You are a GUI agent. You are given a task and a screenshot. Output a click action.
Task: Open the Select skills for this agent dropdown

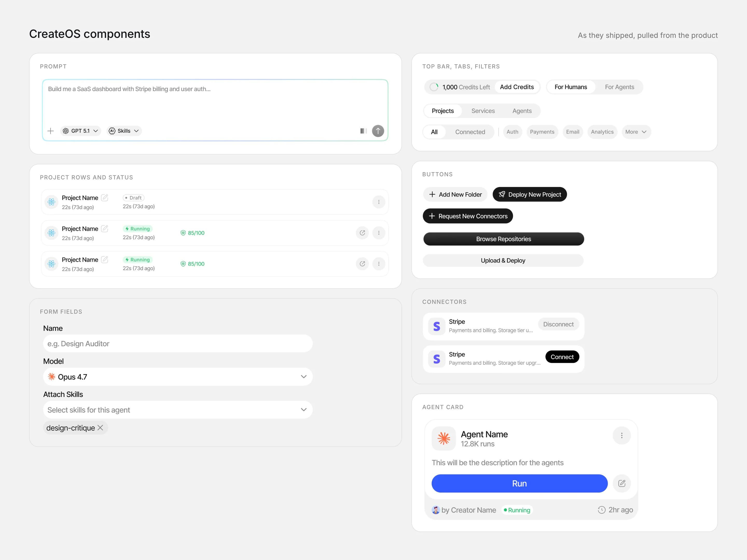pos(178,410)
